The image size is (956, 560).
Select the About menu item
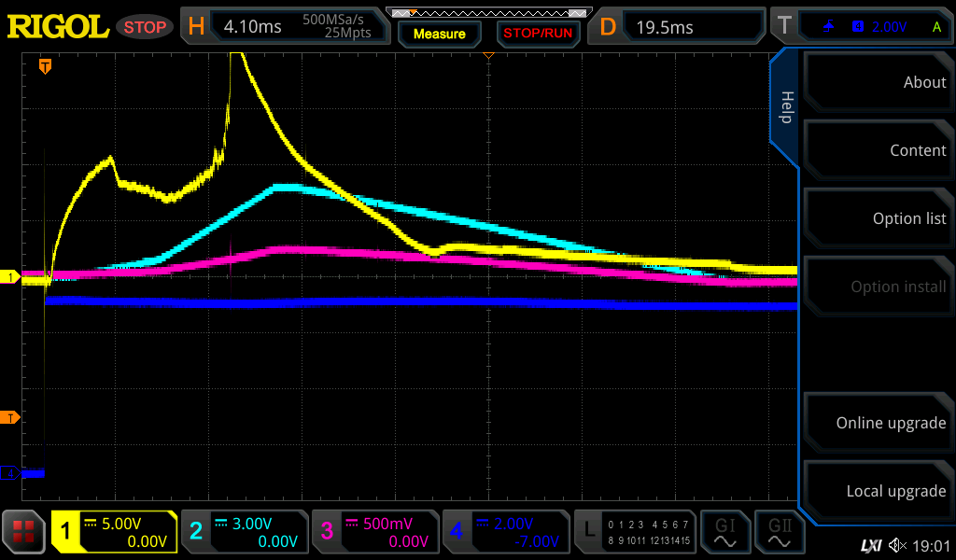878,82
